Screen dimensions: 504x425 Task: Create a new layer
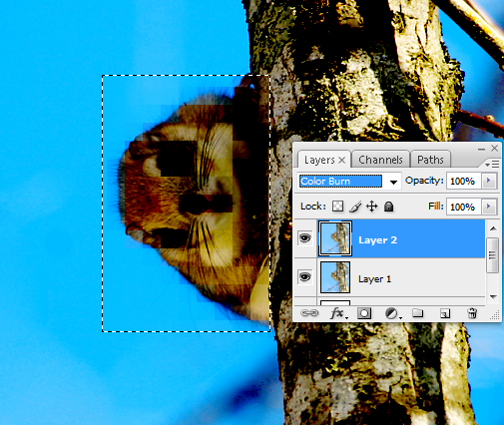(445, 313)
